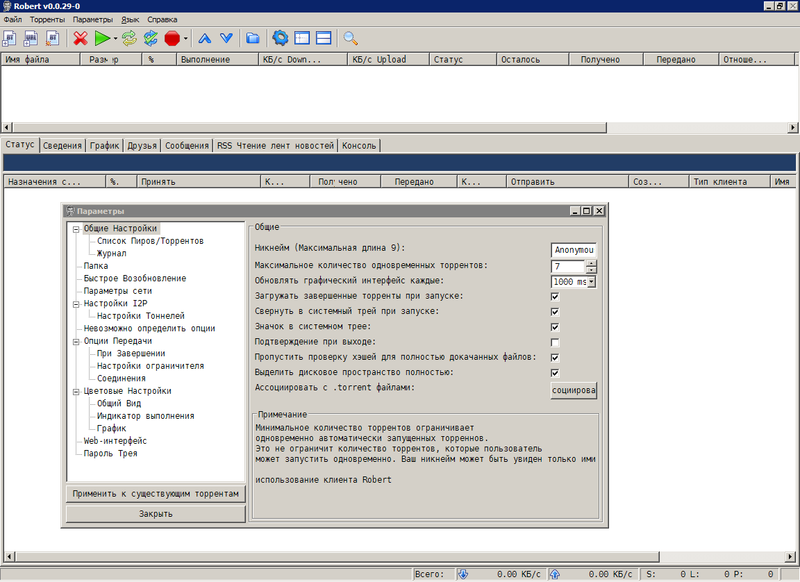Open the Файл menu
The width and height of the screenshot is (800, 582).
(13, 19)
